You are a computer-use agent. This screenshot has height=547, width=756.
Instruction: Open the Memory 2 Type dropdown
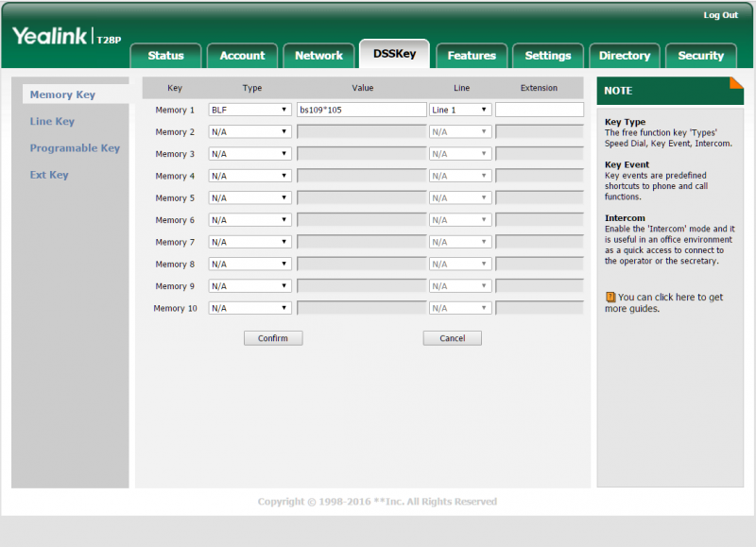249,131
